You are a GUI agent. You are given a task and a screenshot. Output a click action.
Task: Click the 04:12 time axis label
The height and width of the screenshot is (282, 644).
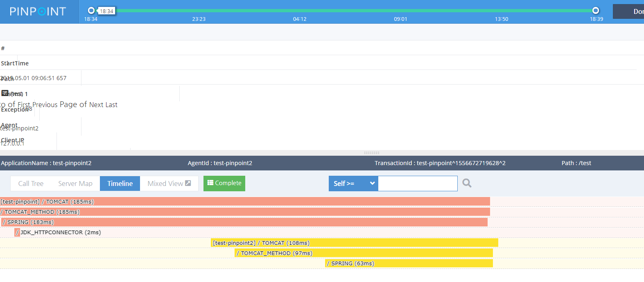click(x=300, y=19)
